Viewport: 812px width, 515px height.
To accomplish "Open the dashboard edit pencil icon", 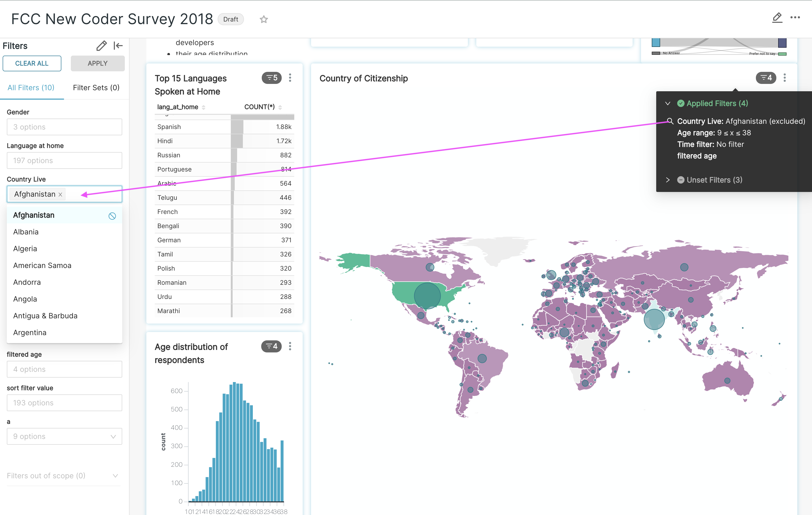I will click(x=777, y=18).
